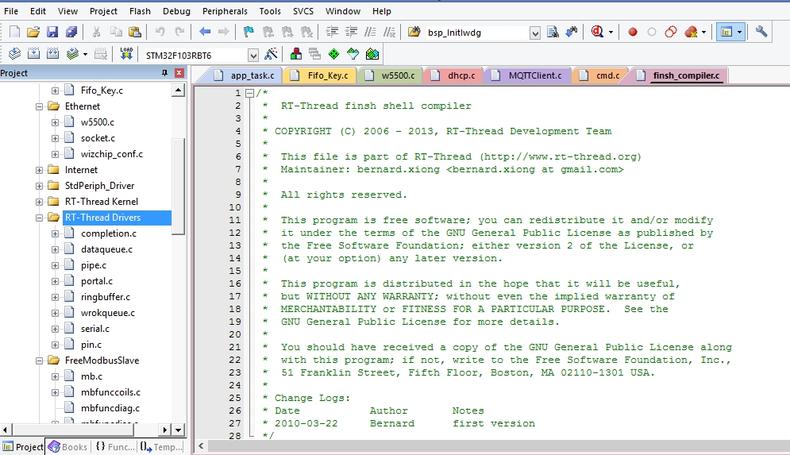Paste from clipboard using the toolbar icon
Viewport: 790px width, 455px height.
click(135, 32)
